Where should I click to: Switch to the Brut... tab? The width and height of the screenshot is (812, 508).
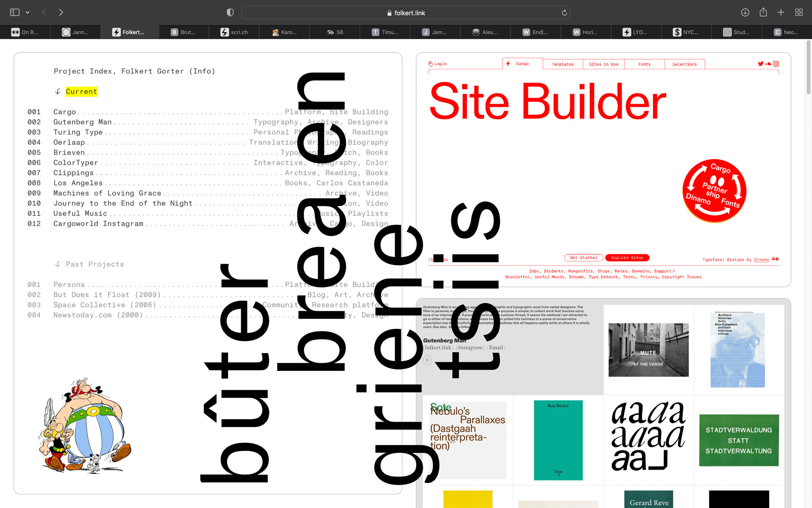click(x=184, y=32)
